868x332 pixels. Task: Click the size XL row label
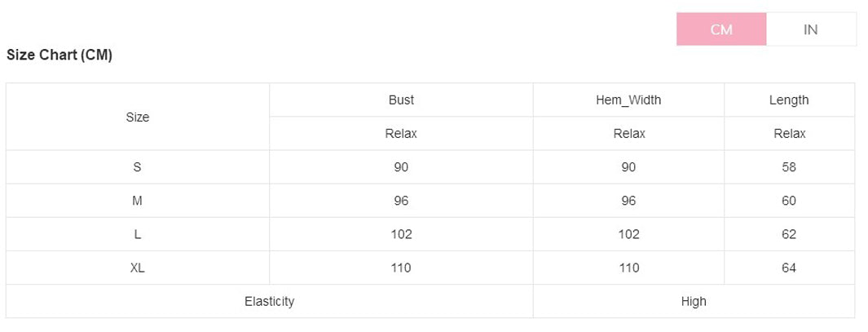138,268
